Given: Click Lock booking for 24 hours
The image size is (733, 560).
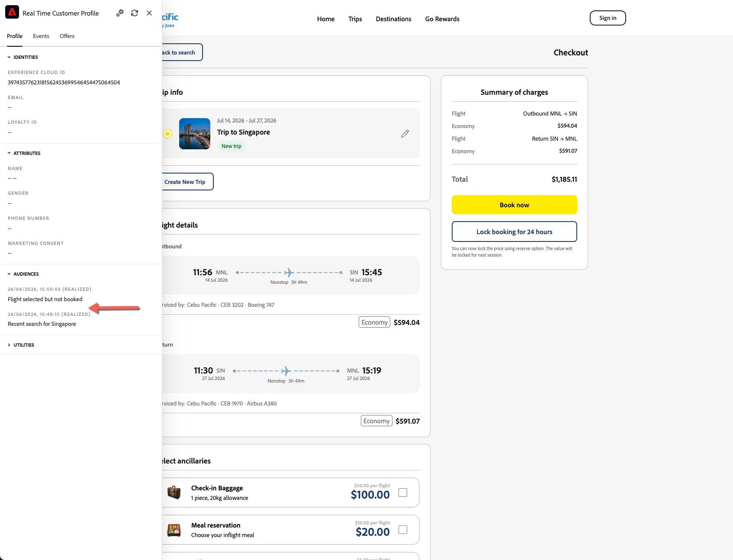Looking at the screenshot, I should 514,232.
